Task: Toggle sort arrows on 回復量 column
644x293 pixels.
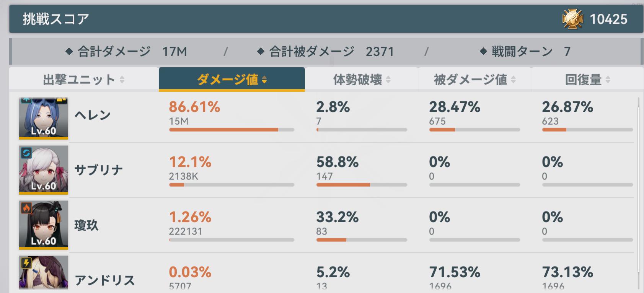Action: coord(608,80)
